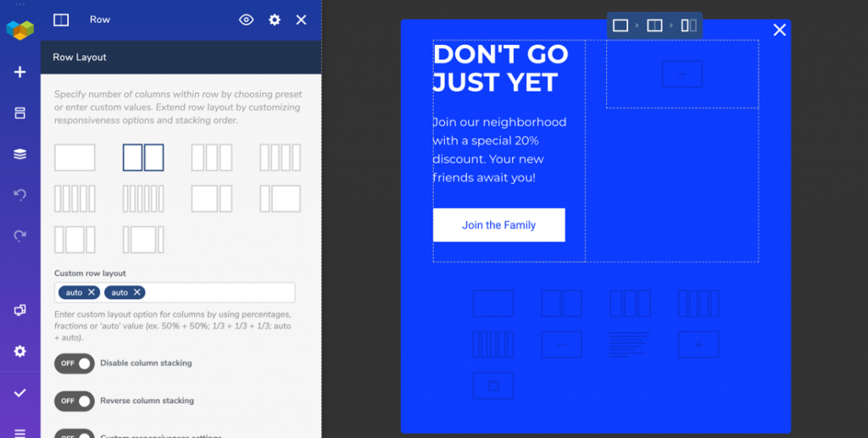Open the Add Element plus icon in the sidebar

click(20, 72)
